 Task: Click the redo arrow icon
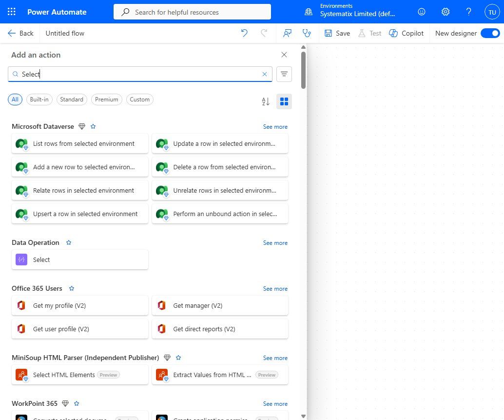pyautogui.click(x=264, y=33)
